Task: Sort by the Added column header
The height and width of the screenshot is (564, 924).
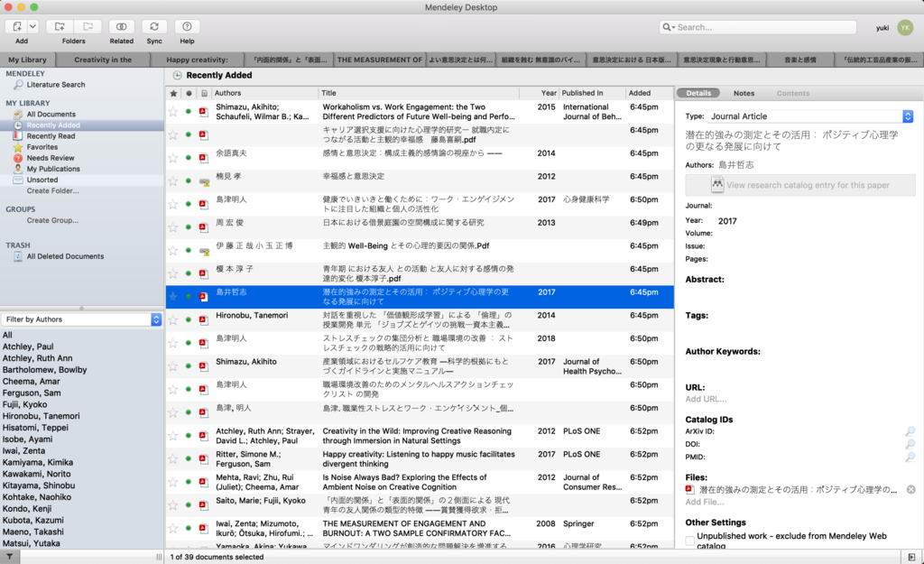Action: coord(650,93)
